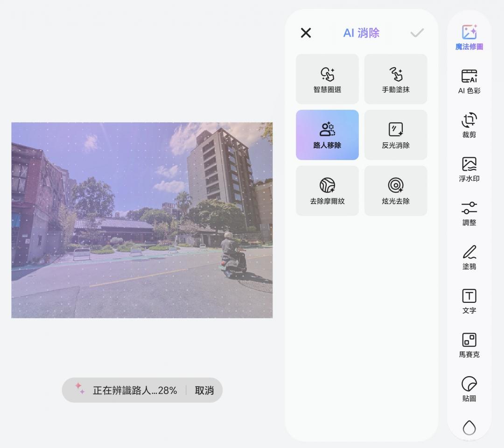Select 去除摩爾紋 moiré removal tool
The image size is (504, 448).
327,191
